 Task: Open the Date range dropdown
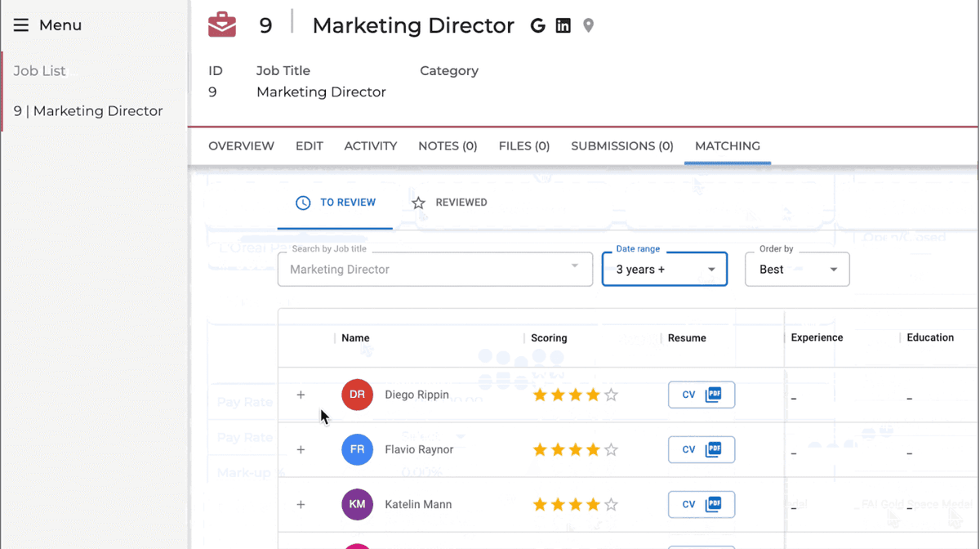coord(664,270)
